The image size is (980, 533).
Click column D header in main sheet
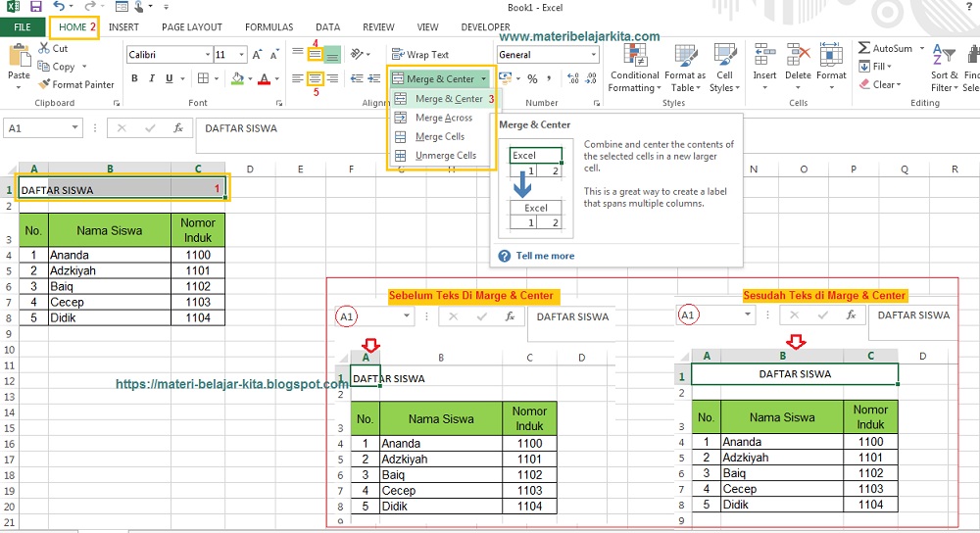click(250, 169)
